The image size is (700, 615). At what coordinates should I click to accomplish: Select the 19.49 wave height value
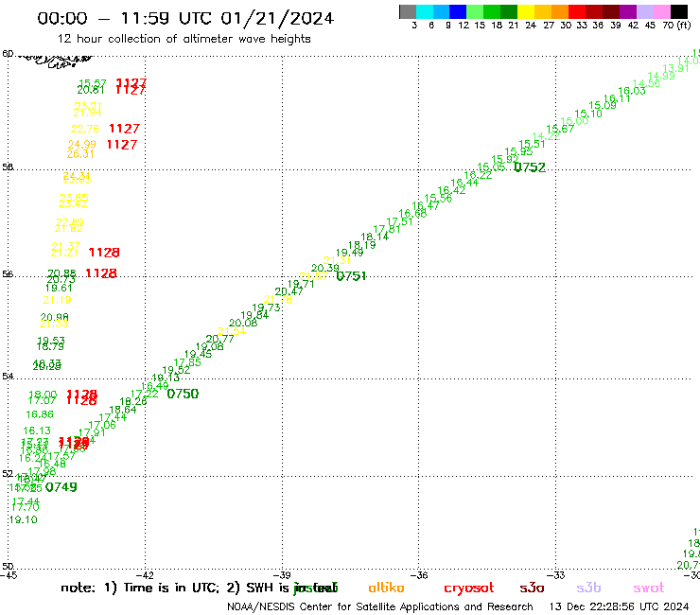pos(350,253)
